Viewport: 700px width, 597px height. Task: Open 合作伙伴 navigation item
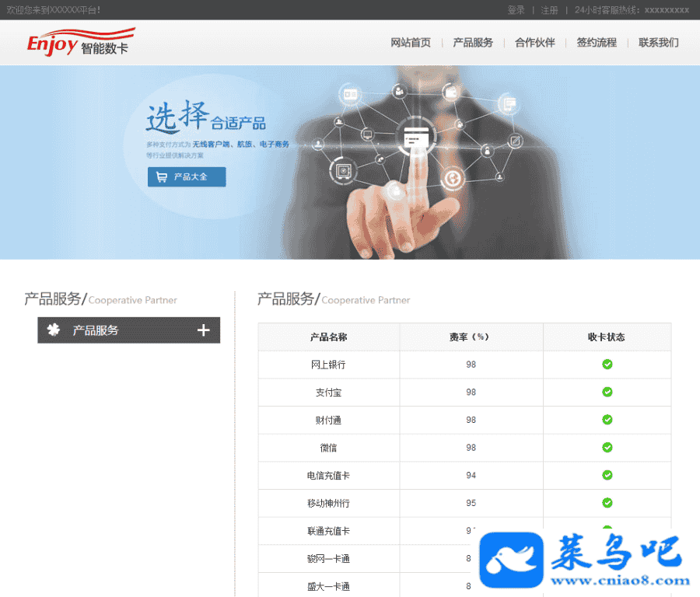pos(535,43)
